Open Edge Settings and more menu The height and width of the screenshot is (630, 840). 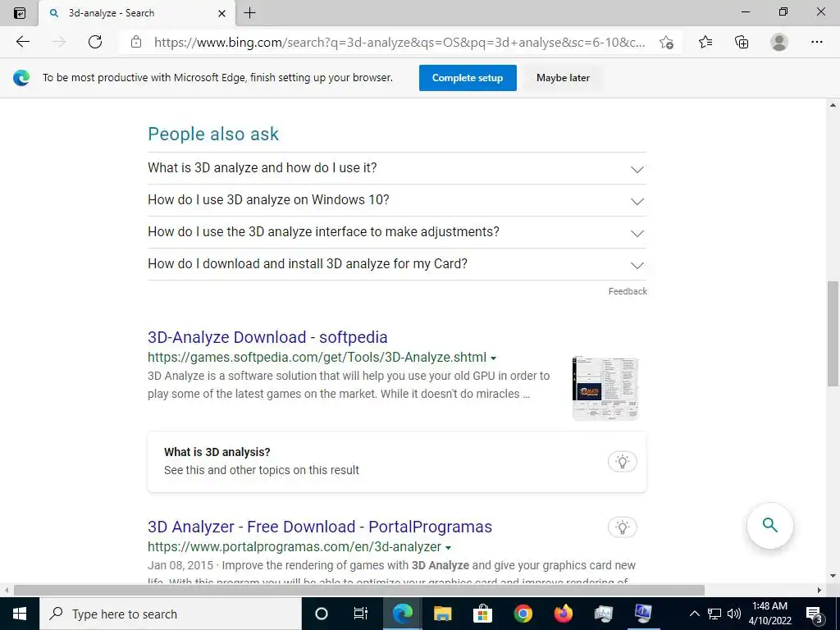(816, 42)
